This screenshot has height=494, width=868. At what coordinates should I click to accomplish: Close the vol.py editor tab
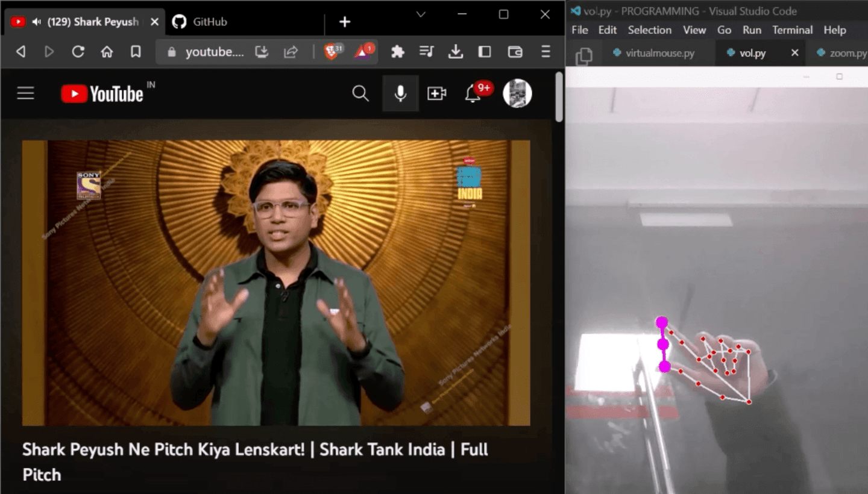click(x=794, y=53)
